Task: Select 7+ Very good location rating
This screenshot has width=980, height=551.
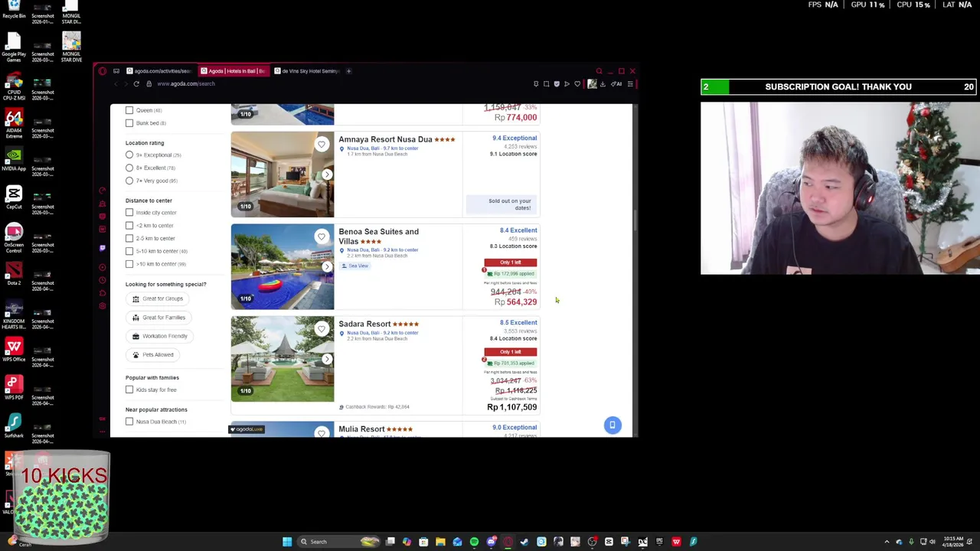Action: point(129,181)
